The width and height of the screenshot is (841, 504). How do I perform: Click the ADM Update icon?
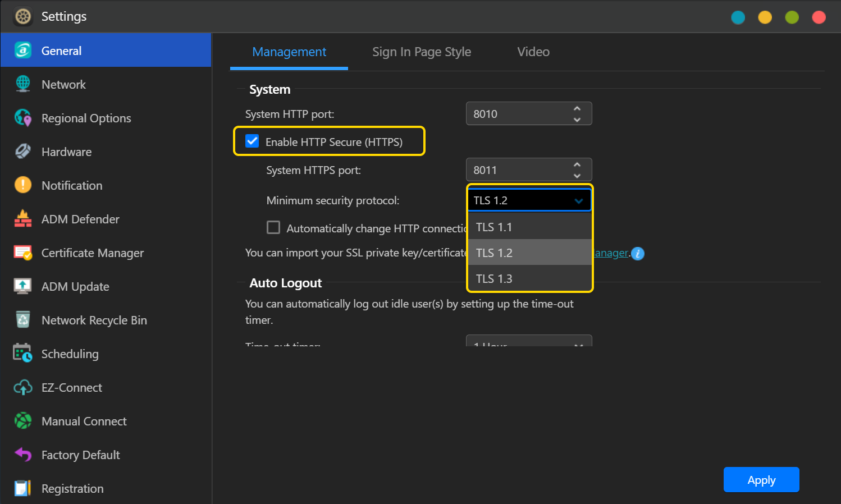tap(23, 286)
